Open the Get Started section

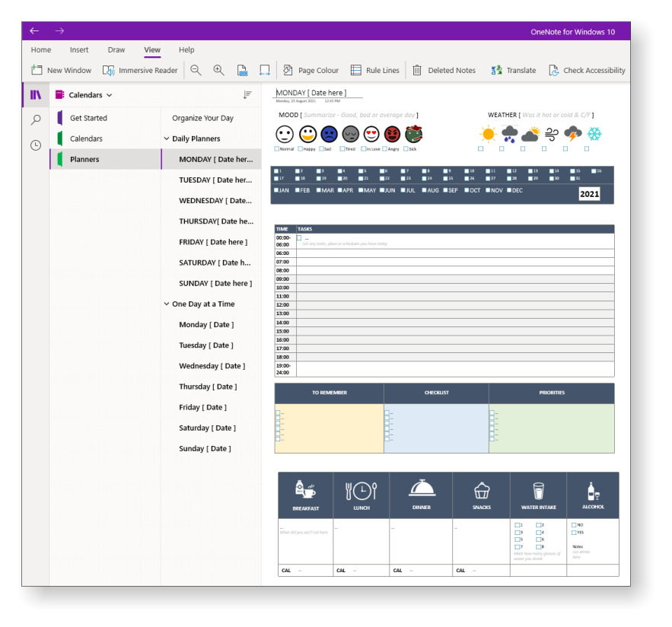tap(105, 118)
